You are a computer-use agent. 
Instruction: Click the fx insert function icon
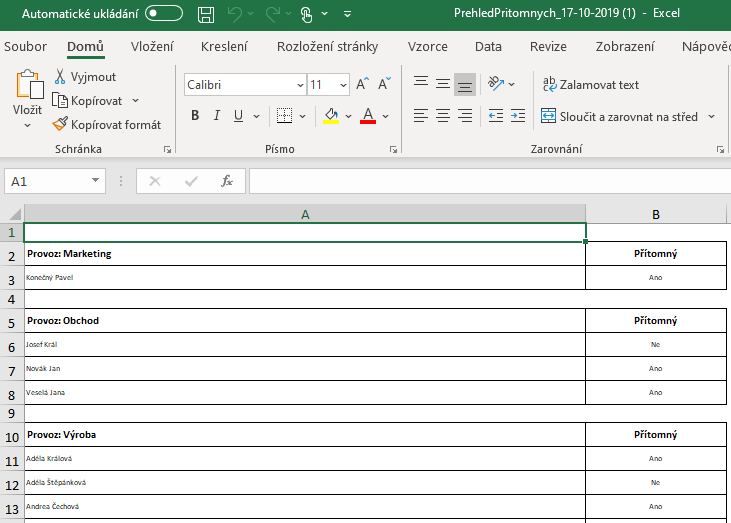coord(227,181)
